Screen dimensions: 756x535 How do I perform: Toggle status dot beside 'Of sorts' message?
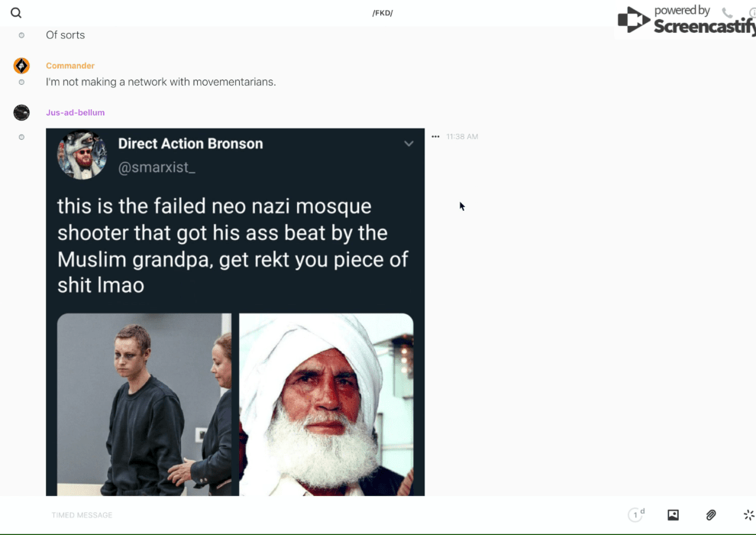[21, 35]
